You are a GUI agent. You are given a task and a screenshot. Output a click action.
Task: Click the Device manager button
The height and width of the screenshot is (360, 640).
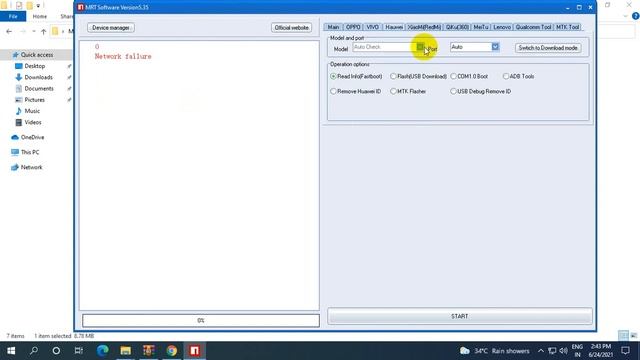(111, 27)
